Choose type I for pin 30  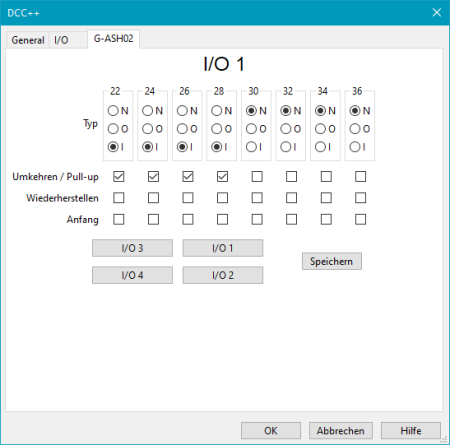(x=254, y=147)
